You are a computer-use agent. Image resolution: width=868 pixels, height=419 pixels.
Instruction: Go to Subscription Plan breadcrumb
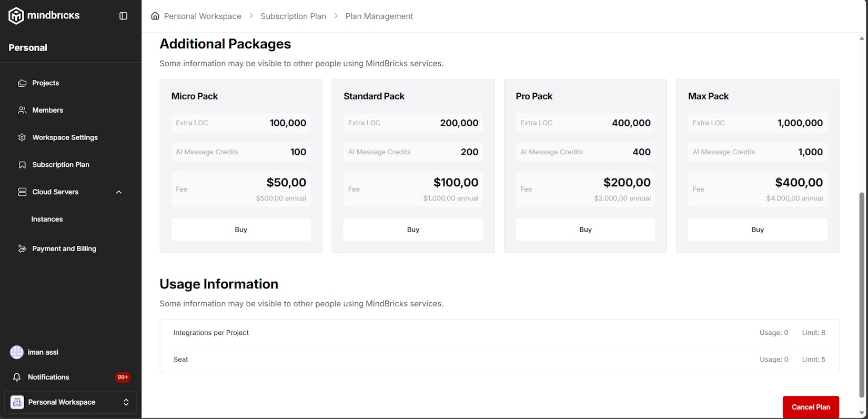293,16
